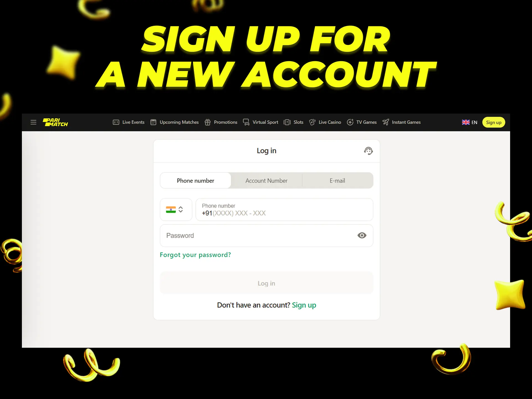Toggle password visibility eye icon
532x399 pixels.
(x=362, y=235)
